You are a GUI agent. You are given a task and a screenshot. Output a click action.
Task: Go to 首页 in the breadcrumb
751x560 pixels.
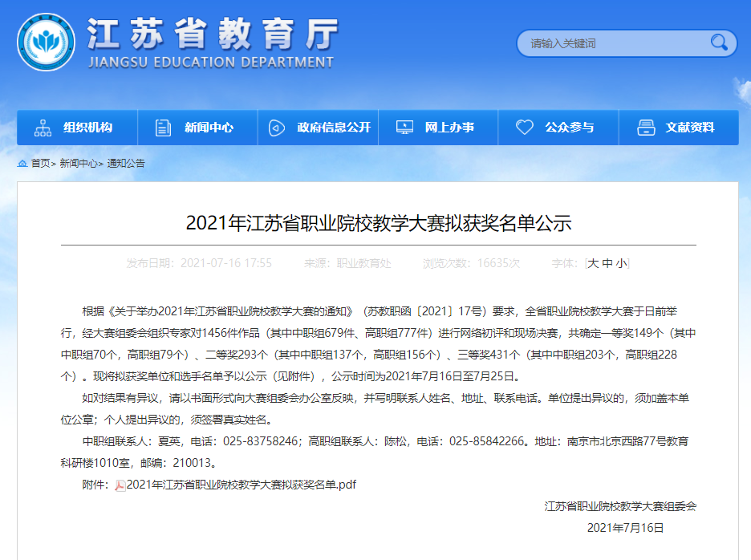point(40,164)
